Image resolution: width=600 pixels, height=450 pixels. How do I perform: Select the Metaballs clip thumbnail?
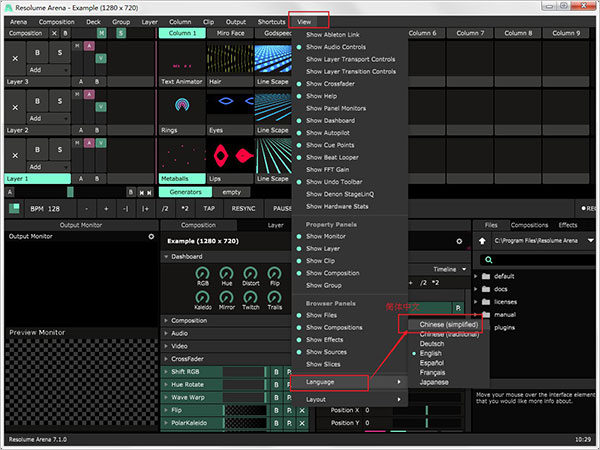[x=180, y=155]
